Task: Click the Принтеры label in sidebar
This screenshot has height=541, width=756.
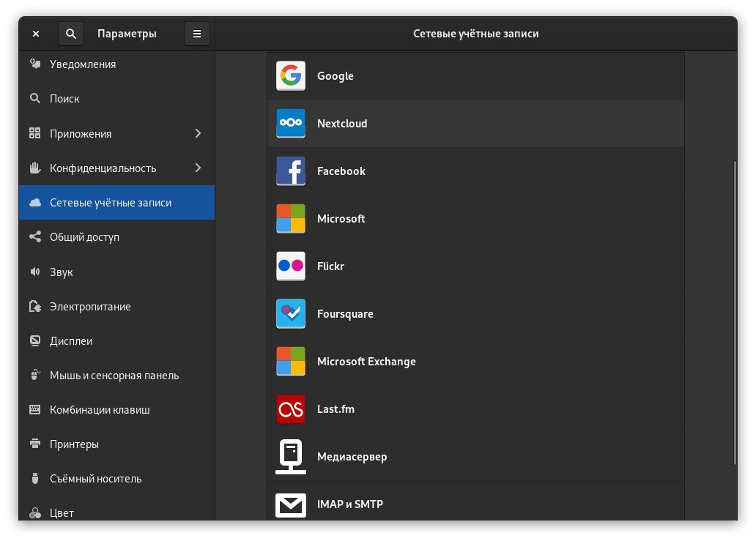Action: click(74, 444)
